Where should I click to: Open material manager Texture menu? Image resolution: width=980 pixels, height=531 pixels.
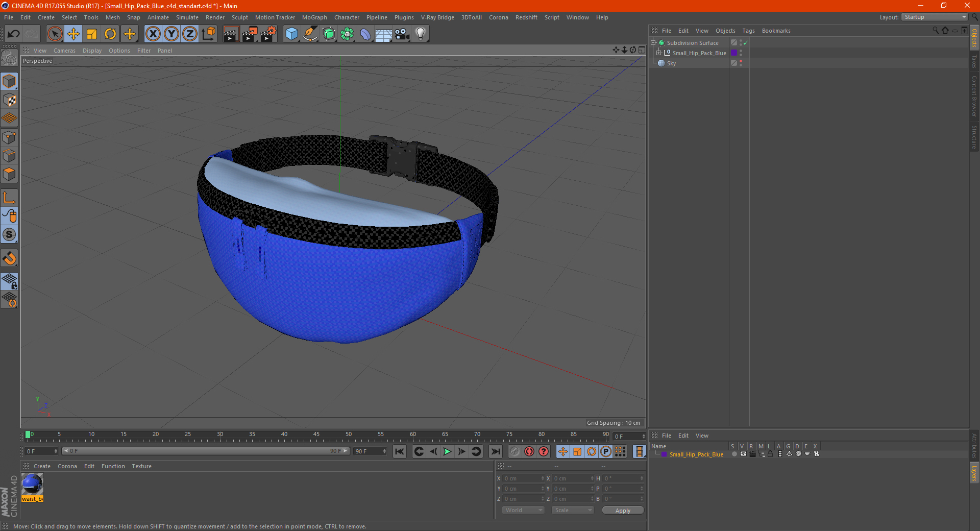[x=141, y=466]
